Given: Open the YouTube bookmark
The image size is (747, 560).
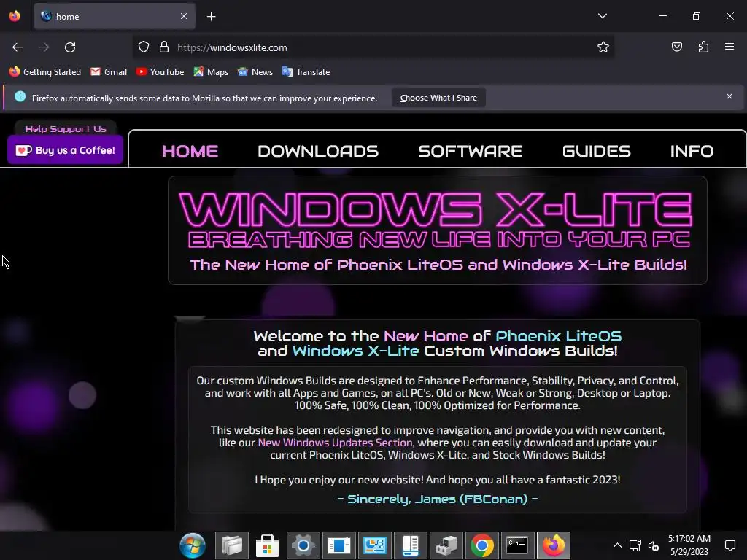Looking at the screenshot, I should (x=160, y=72).
